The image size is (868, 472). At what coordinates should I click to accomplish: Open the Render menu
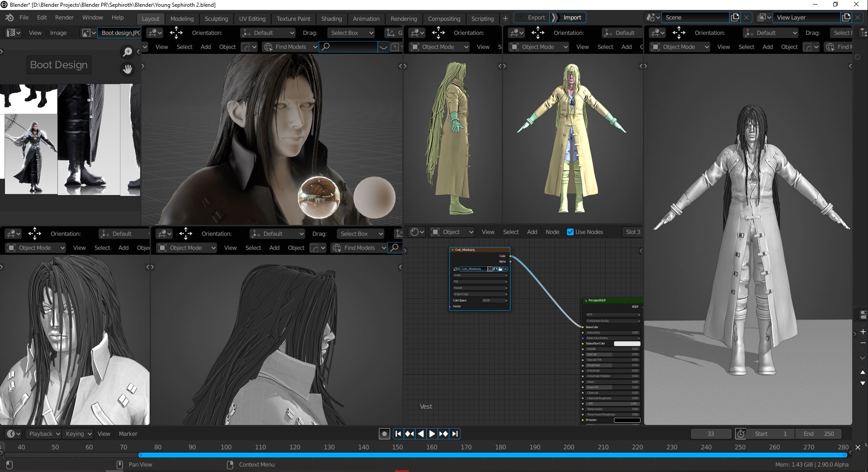[x=64, y=17]
